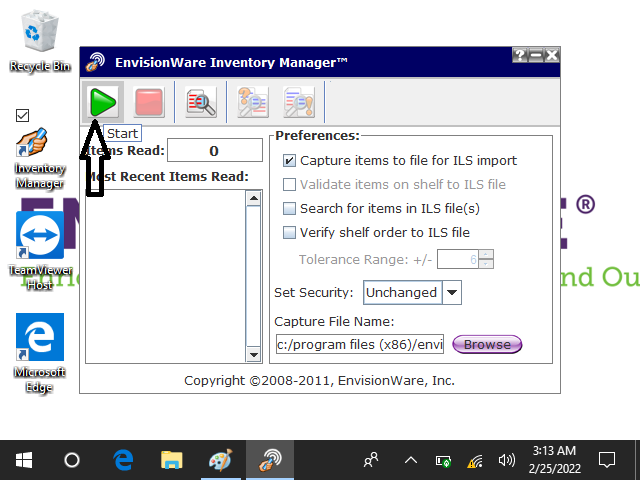Switch to Paint in the taskbar
Screen dimensions: 640x480
220,460
